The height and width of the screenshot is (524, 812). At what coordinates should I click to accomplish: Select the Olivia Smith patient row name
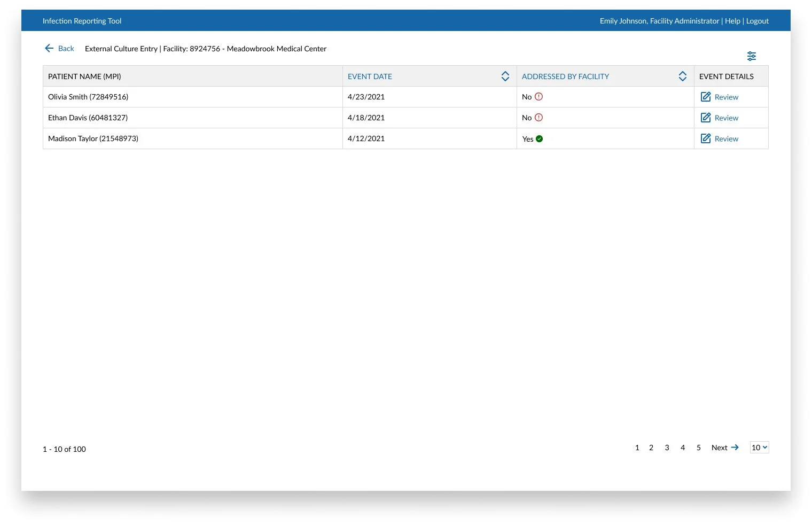point(88,97)
